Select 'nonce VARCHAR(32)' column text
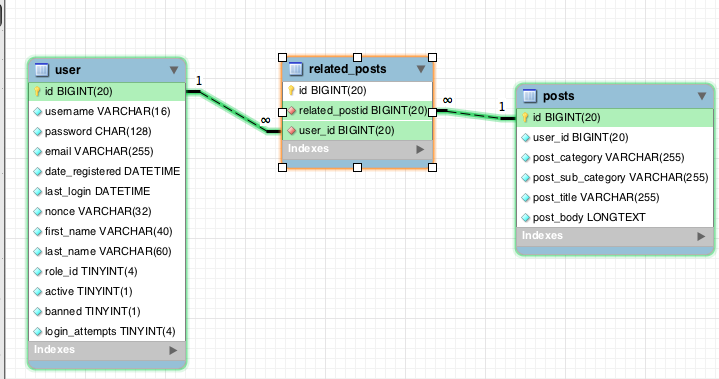 pyautogui.click(x=98, y=211)
